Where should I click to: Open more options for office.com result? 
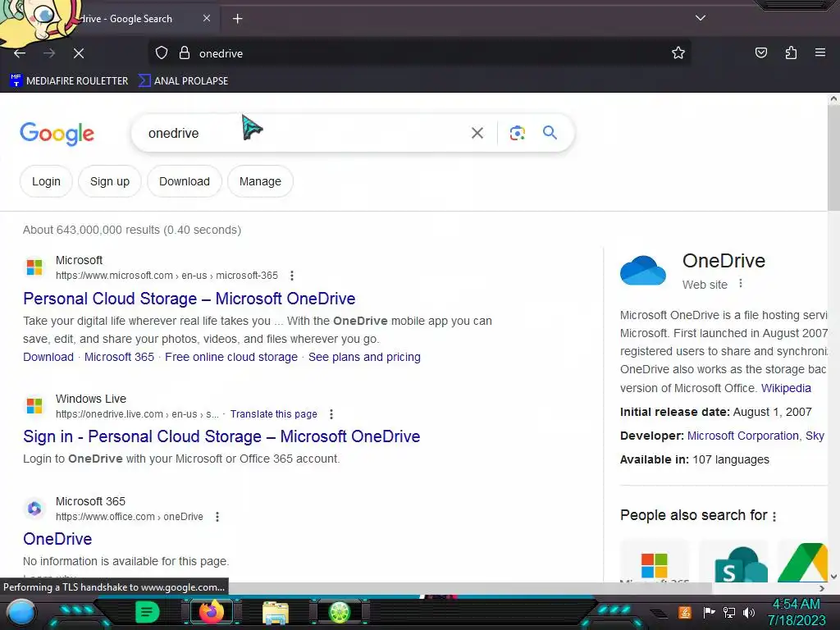point(217,517)
